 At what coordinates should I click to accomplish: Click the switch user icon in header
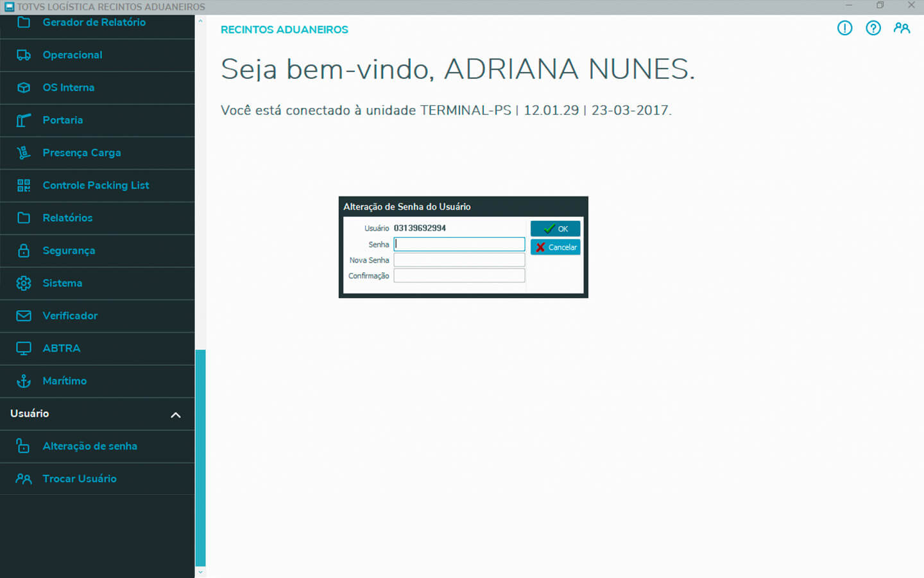[902, 28]
